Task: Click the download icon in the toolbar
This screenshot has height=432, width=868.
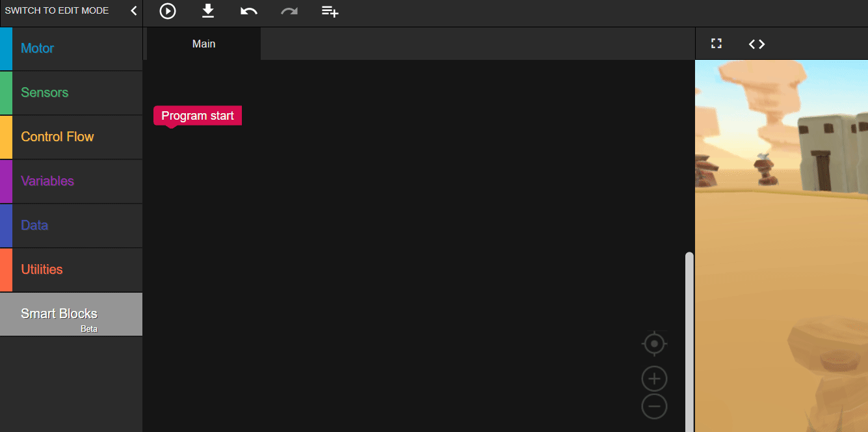Action: click(x=208, y=11)
